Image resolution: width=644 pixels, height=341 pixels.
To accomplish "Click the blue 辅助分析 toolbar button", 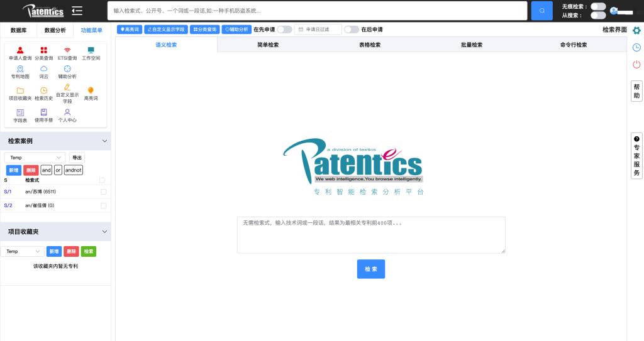I will [x=236, y=30].
